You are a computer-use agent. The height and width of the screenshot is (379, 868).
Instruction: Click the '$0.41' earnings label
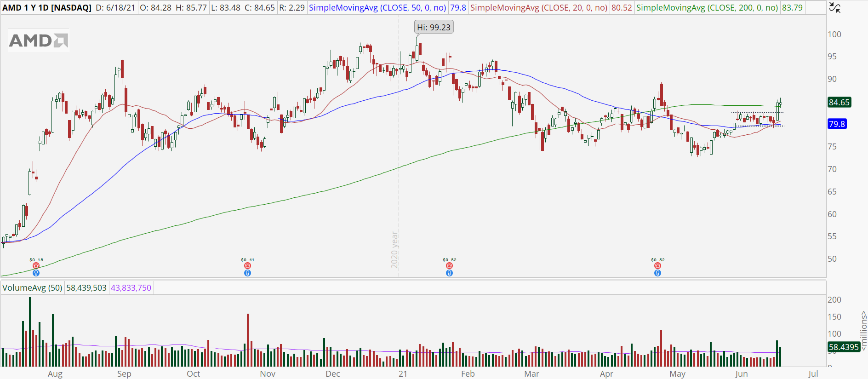[248, 260]
